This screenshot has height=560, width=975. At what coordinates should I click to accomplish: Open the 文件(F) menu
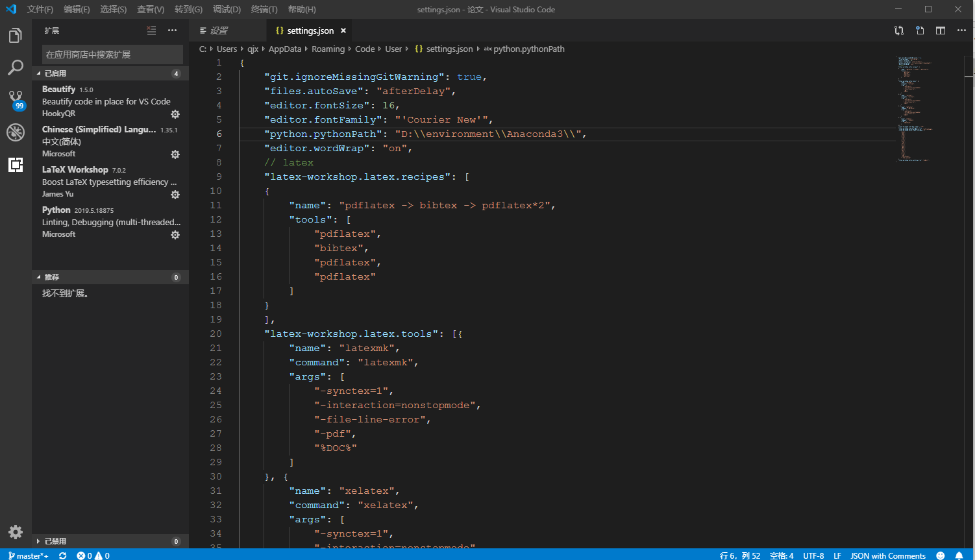click(40, 9)
